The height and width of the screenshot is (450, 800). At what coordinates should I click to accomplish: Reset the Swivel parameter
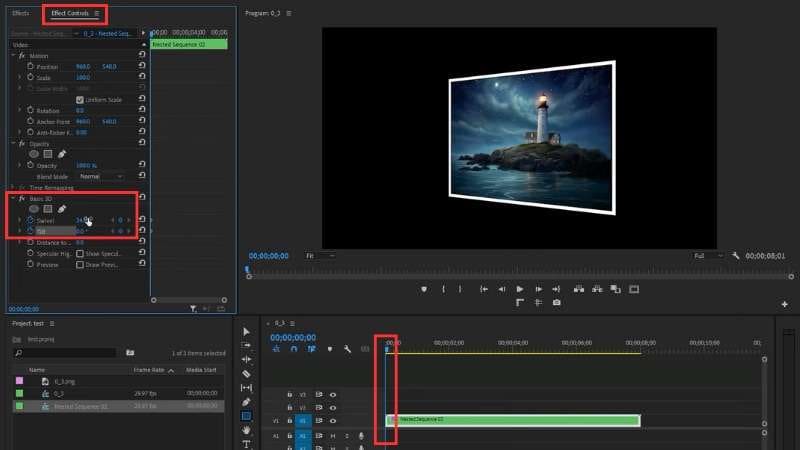coord(142,219)
